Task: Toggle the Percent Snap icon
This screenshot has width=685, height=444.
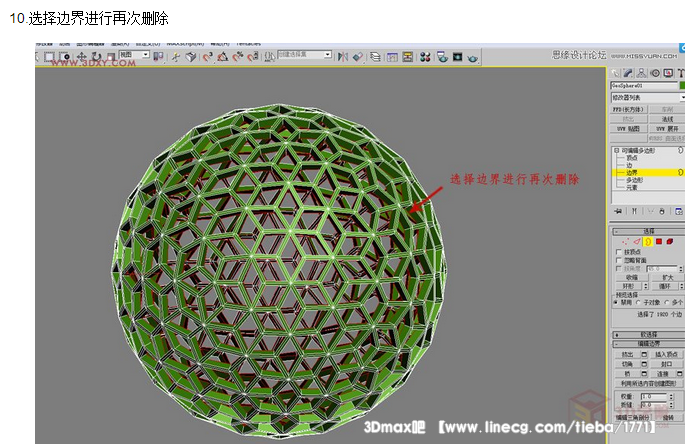Action: pos(238,56)
